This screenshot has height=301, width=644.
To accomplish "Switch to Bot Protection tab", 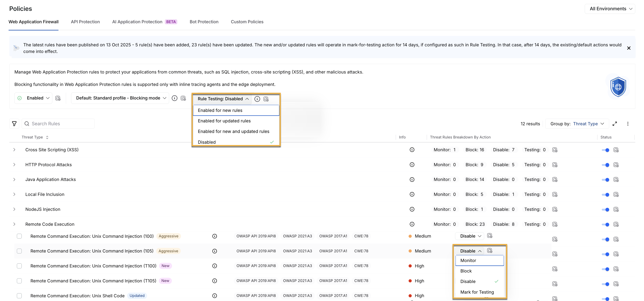I will point(204,22).
